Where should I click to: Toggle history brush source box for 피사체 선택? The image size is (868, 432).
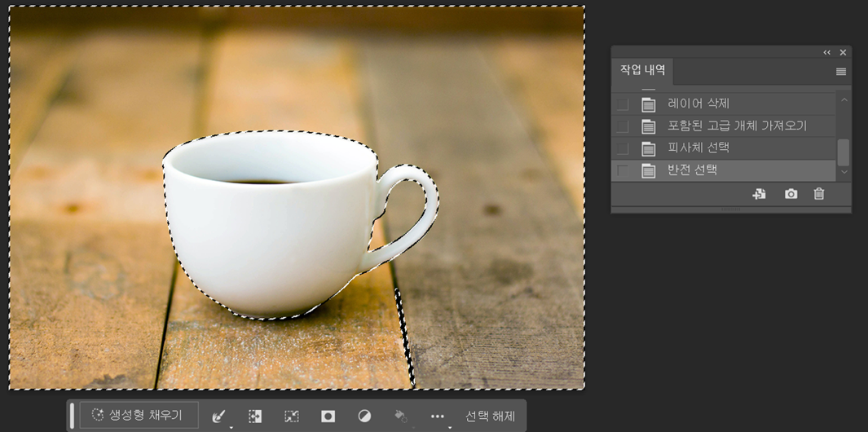pos(623,148)
